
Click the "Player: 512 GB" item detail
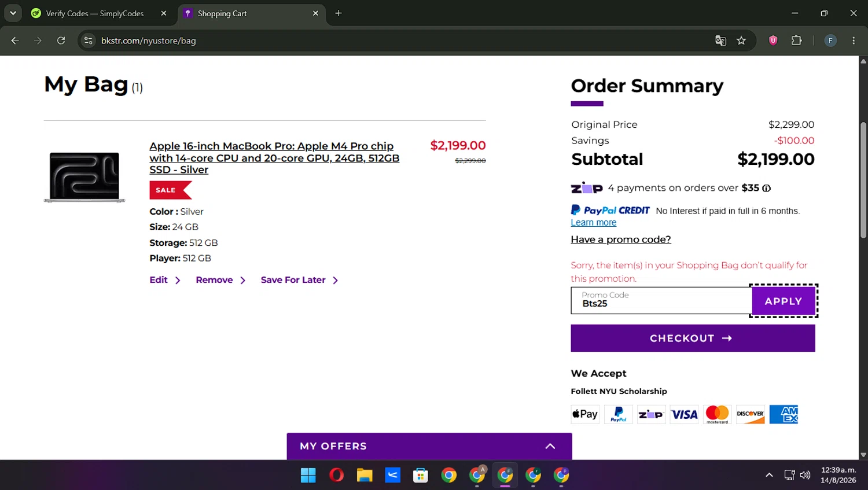click(180, 259)
